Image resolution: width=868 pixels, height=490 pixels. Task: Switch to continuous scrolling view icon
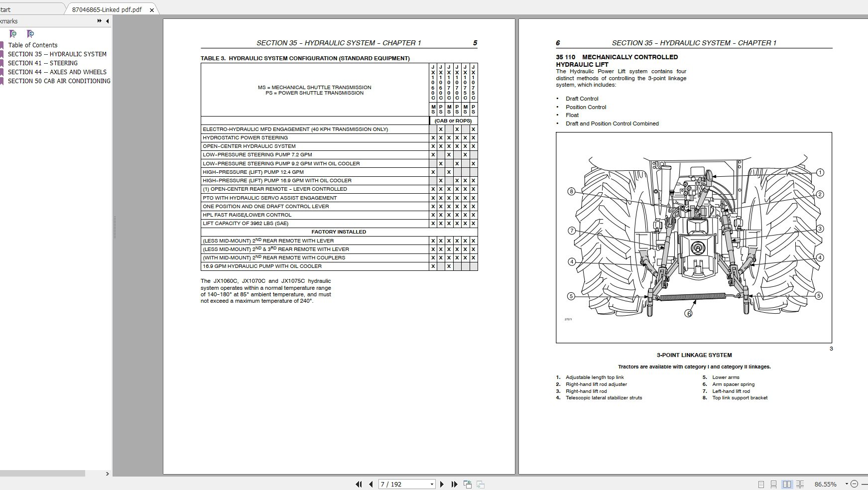point(774,484)
